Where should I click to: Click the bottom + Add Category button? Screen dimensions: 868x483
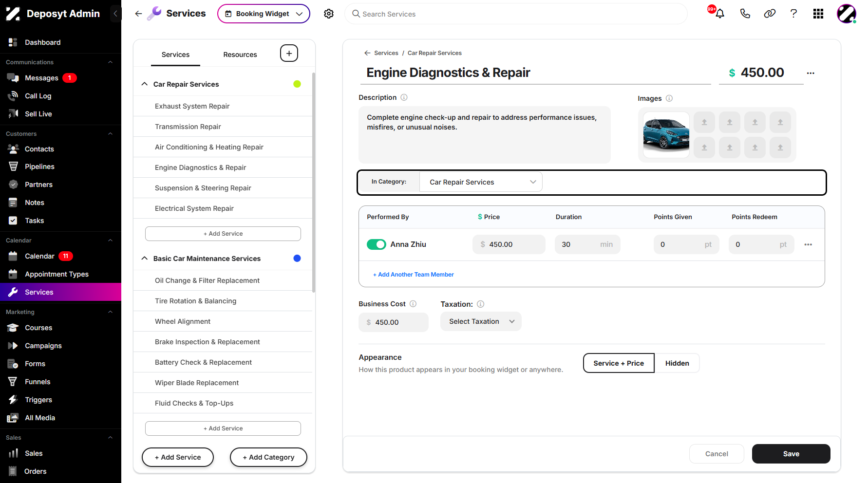pos(268,457)
